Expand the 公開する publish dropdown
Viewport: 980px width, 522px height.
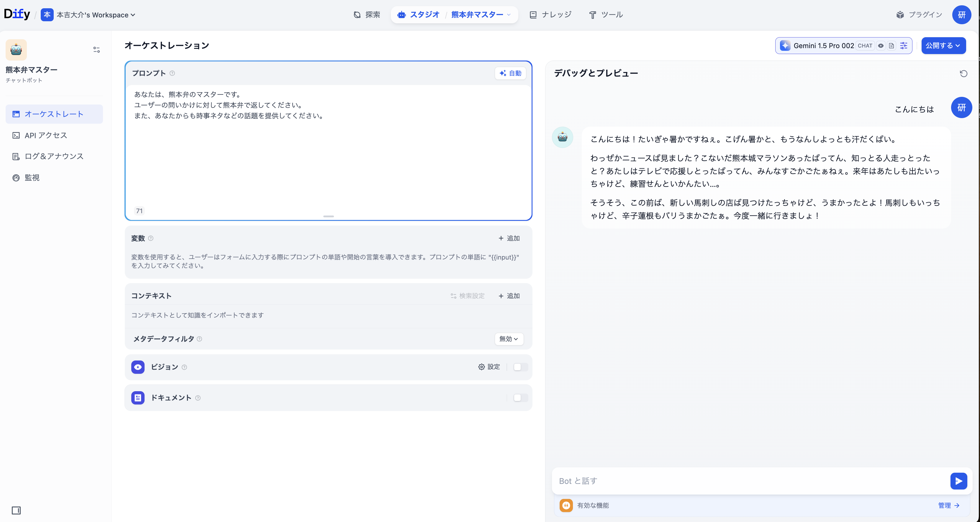(943, 46)
